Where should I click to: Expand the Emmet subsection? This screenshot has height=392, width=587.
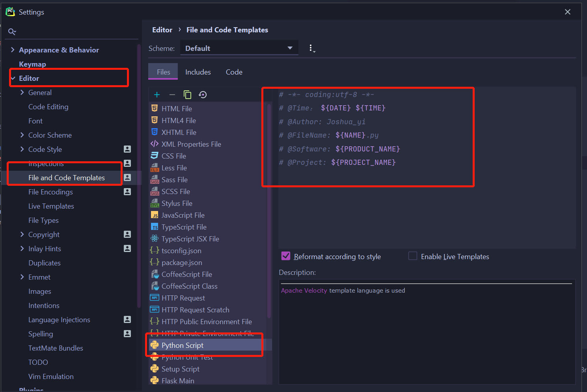[x=22, y=277]
